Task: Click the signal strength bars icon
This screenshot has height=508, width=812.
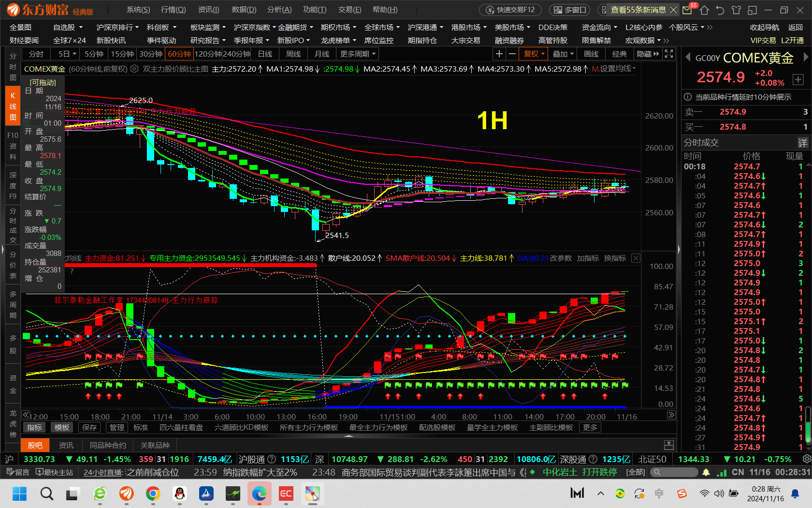Action: pyautogui.click(x=722, y=472)
